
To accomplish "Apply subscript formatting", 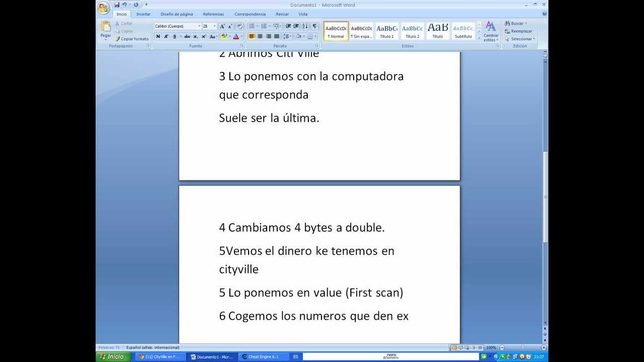I will coord(196,36).
